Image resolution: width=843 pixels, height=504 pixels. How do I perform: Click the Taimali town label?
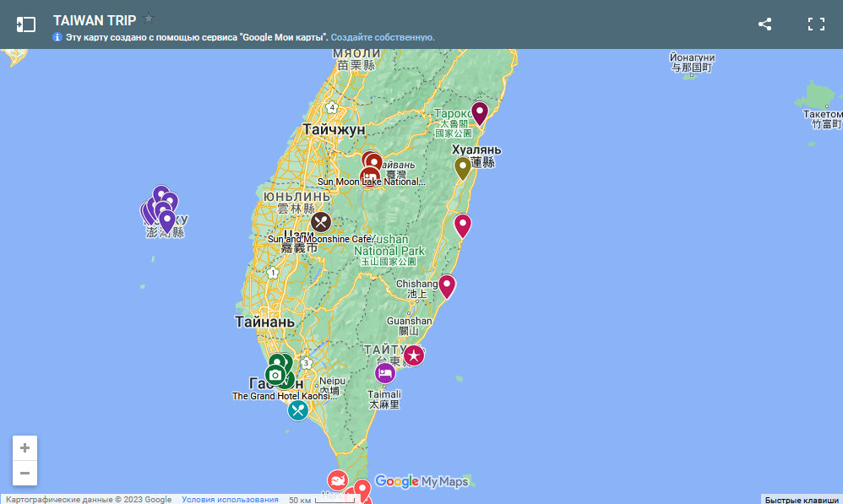click(x=383, y=398)
